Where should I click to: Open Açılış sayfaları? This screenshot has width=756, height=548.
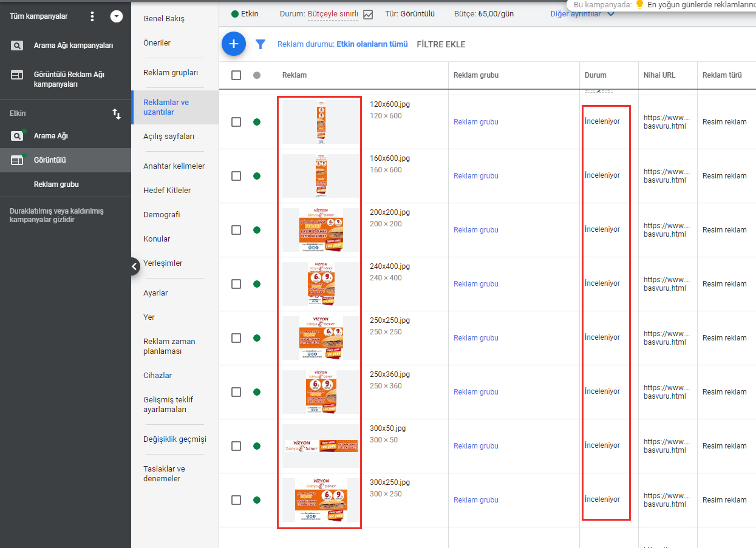pos(169,137)
